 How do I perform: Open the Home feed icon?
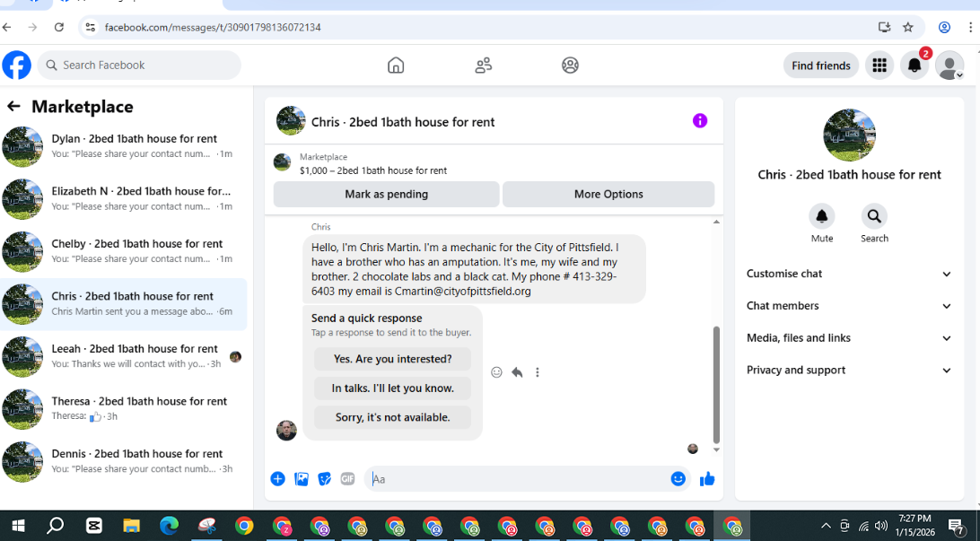[396, 65]
